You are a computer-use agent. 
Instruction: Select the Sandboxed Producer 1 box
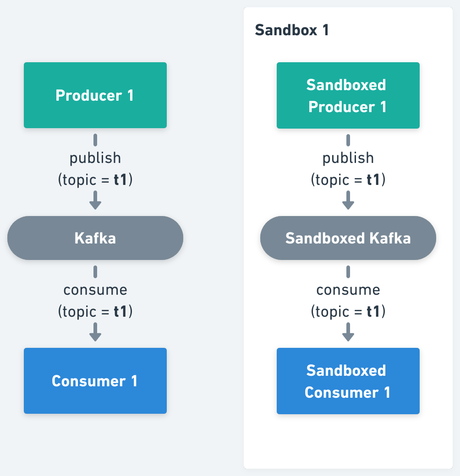point(348,95)
